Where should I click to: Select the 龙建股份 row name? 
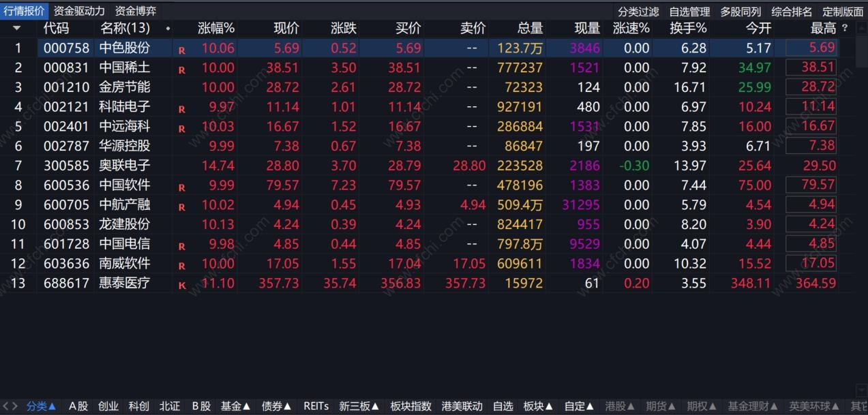coord(125,224)
